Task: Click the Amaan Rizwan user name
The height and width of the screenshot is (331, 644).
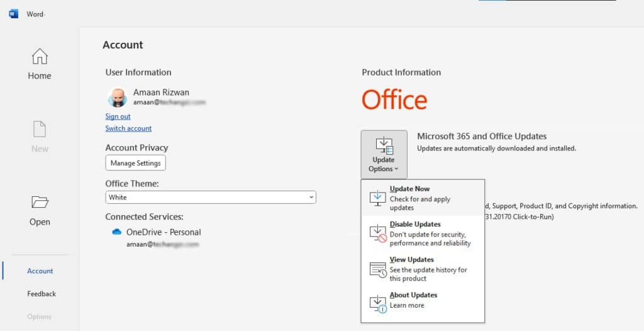Action: (x=161, y=93)
